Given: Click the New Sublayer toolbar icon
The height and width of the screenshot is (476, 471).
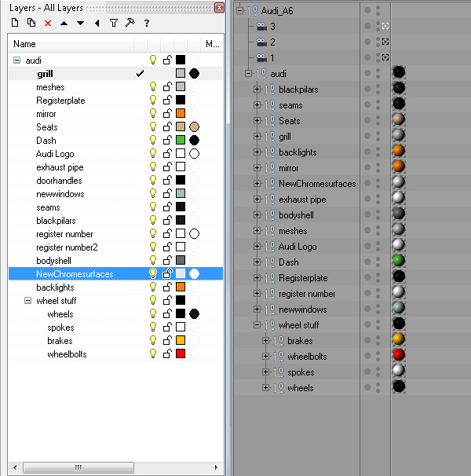Looking at the screenshot, I should [x=31, y=23].
